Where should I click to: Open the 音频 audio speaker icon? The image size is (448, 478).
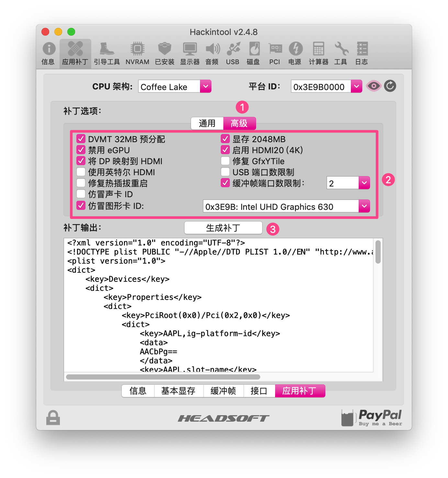coord(212,53)
